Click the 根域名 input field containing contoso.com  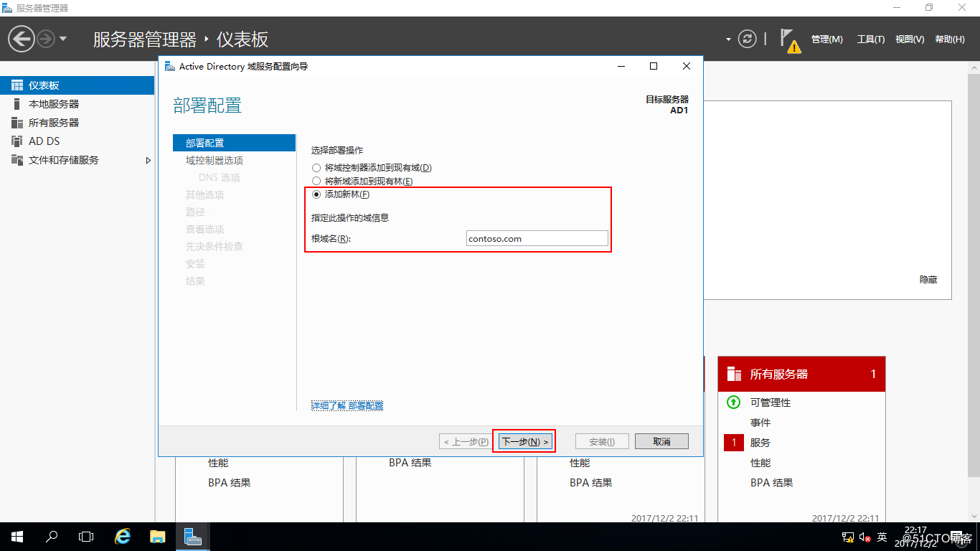click(537, 238)
